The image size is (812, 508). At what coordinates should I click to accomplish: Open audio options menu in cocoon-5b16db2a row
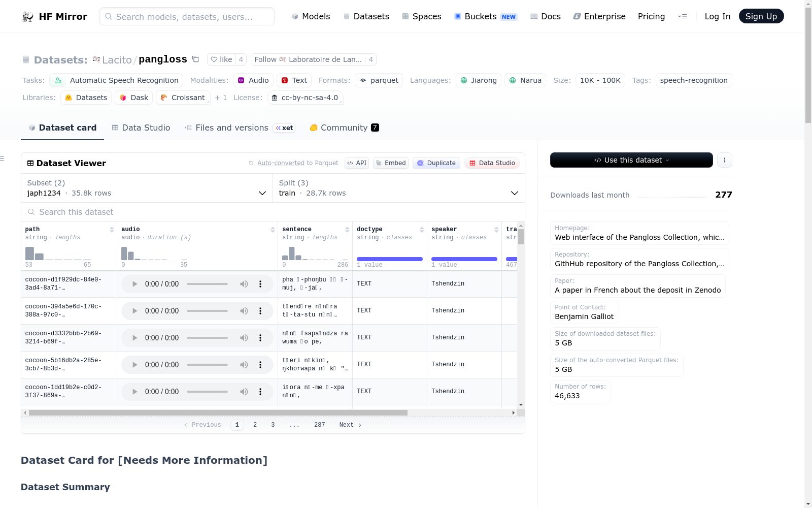click(x=260, y=365)
